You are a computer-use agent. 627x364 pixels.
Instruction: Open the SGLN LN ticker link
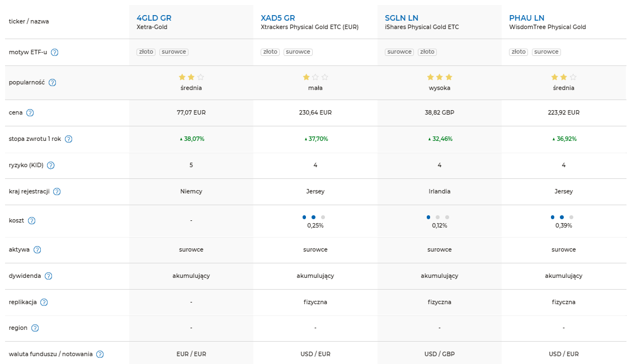(402, 18)
